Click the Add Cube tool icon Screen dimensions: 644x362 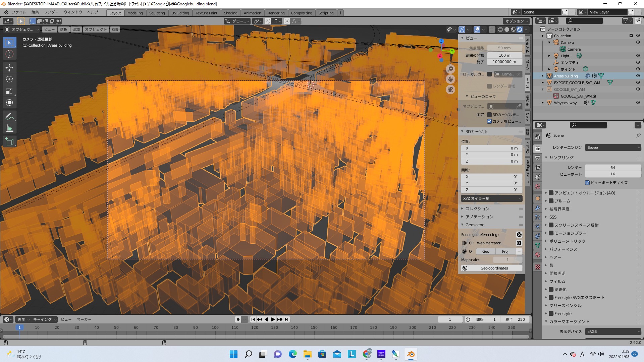tap(9, 142)
